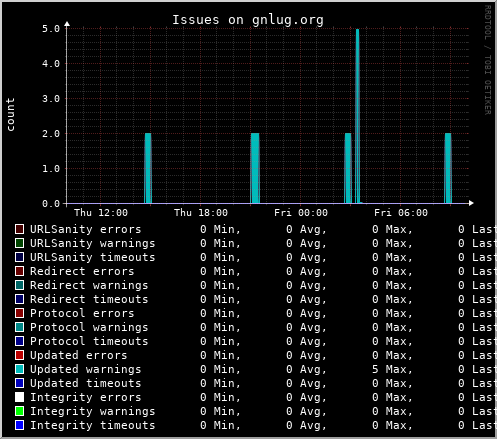Click the 'Updated errors' legend label

pyautogui.click(x=79, y=355)
